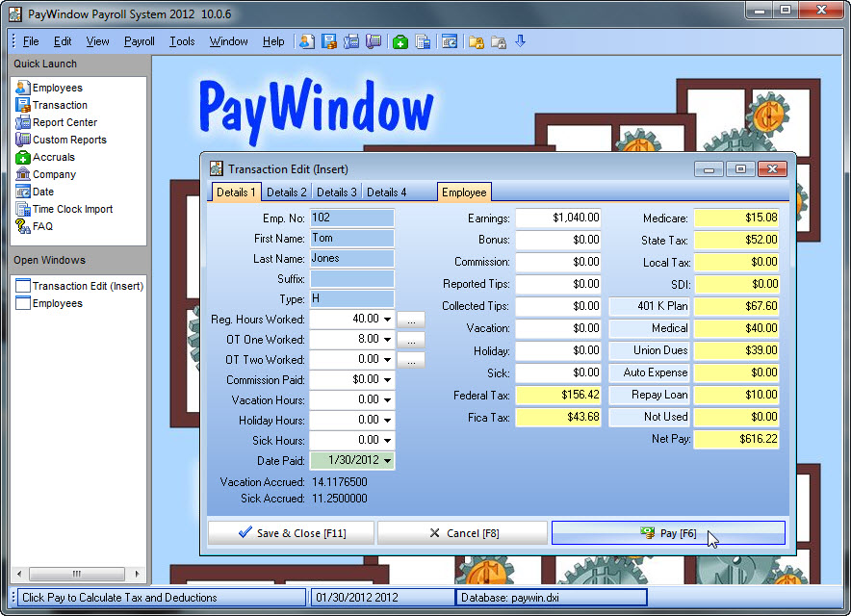The width and height of the screenshot is (851, 616).
Task: Click Cancel [F8] button
Action: coord(462,533)
